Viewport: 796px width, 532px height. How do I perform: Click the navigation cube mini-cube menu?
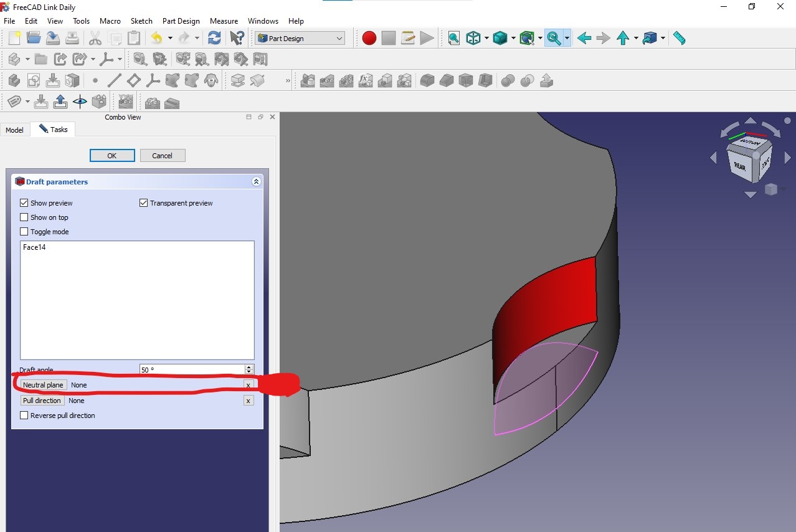click(771, 189)
